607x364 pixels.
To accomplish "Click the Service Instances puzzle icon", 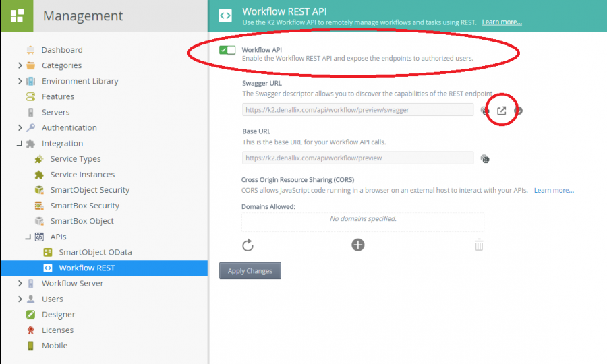I will [39, 175].
